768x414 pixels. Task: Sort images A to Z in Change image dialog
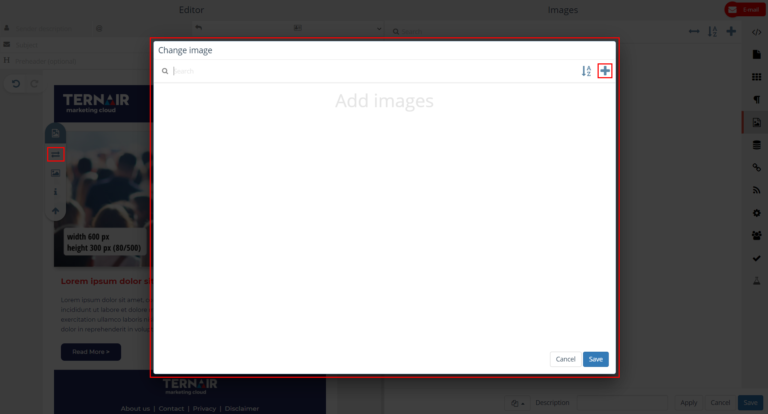click(586, 71)
